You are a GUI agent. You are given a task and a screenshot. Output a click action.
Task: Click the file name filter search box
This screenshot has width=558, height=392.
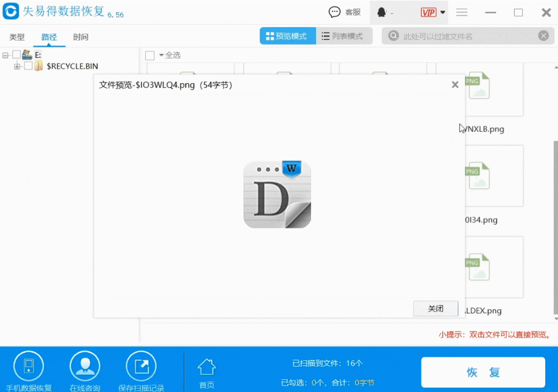468,36
